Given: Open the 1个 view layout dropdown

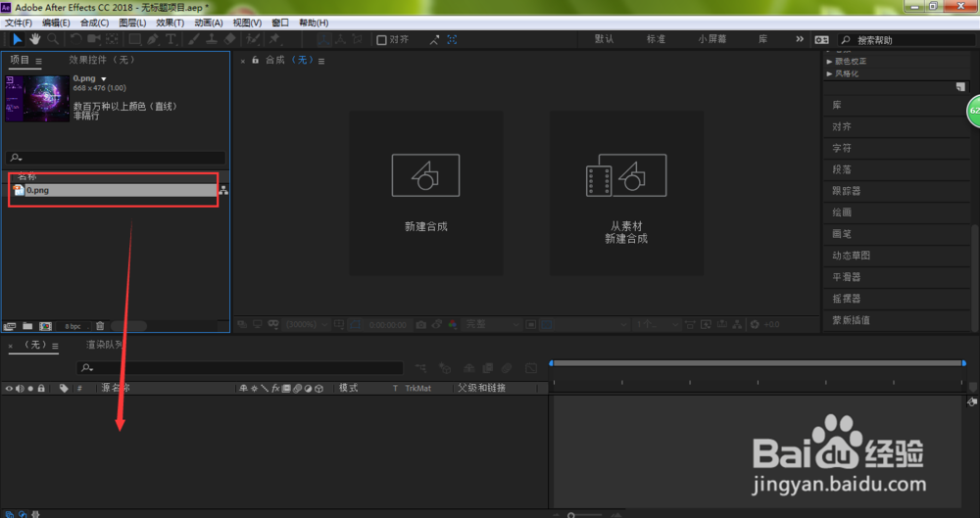Looking at the screenshot, I should [x=656, y=324].
